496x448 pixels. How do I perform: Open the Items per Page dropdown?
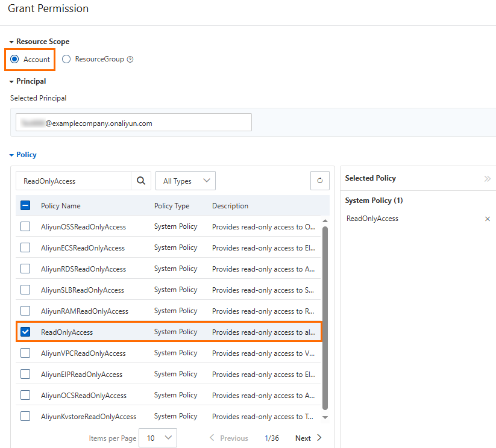click(158, 438)
